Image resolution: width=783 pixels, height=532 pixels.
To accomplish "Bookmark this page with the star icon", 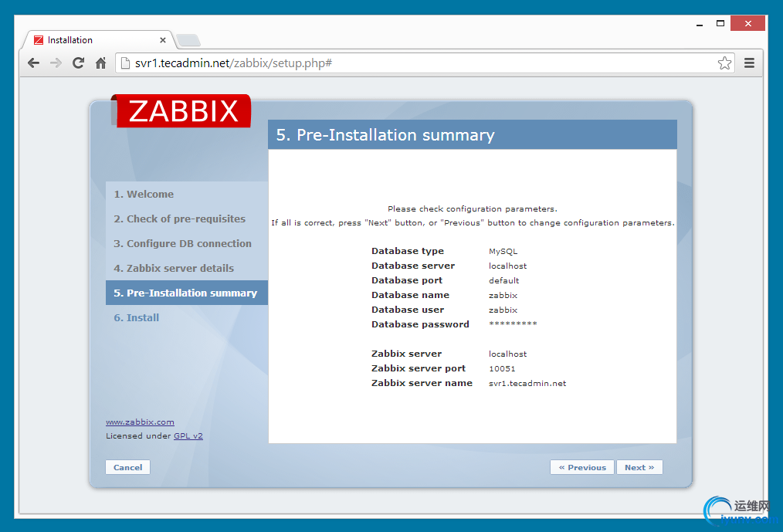I will point(724,63).
